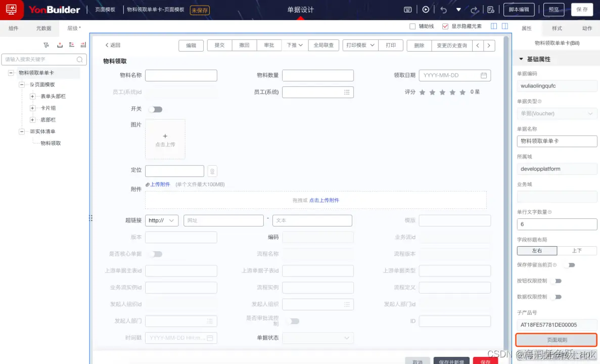Switch to the 样式 tab
Screen dimensions: 600x364
click(x=557, y=28)
